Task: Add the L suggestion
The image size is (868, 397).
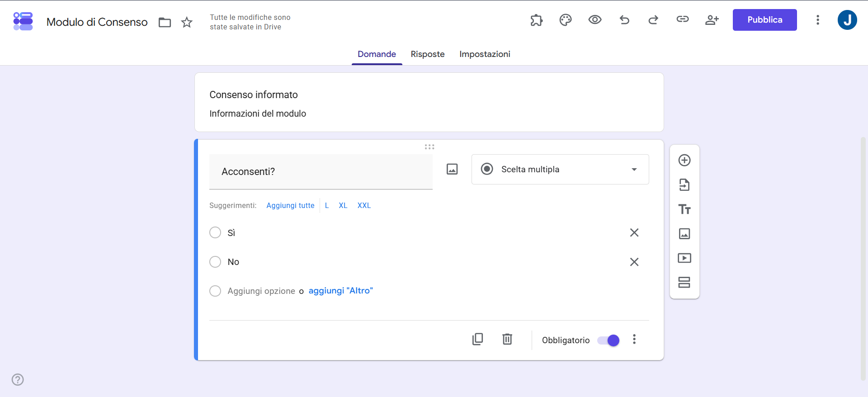Action: click(327, 205)
